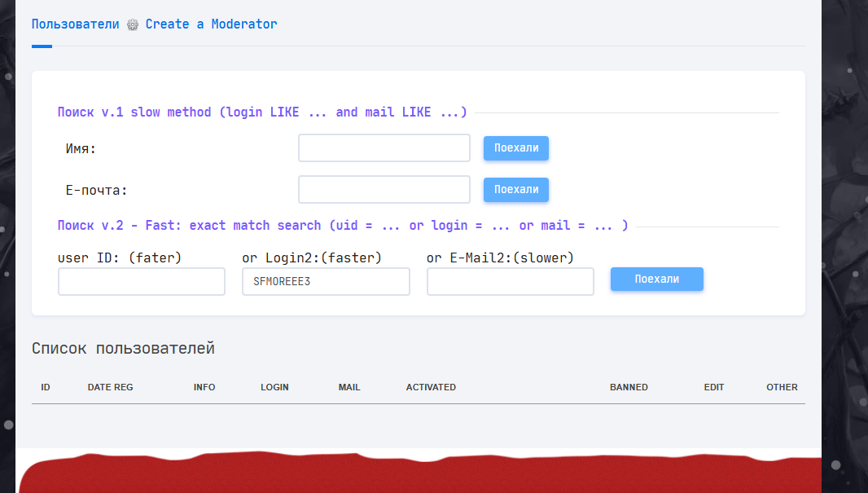Click Login2 field containing SFMOREEE3
This screenshot has height=493, width=868.
326,281
